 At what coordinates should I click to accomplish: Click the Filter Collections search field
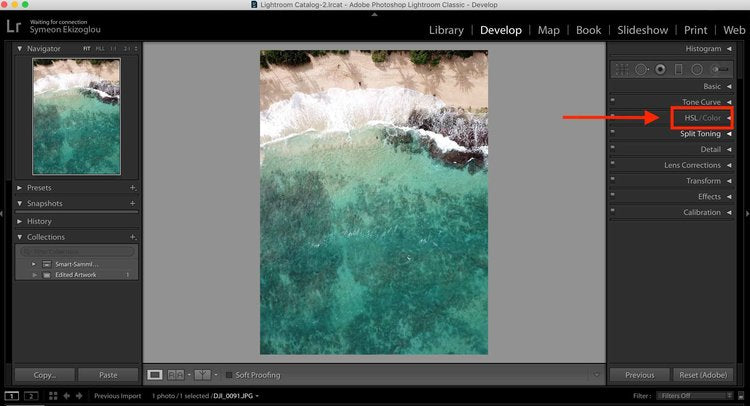[77, 251]
